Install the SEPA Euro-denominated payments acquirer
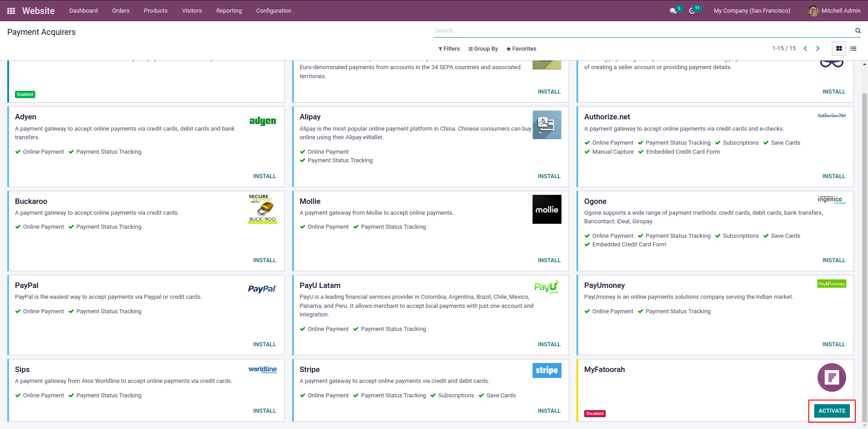 549,92
